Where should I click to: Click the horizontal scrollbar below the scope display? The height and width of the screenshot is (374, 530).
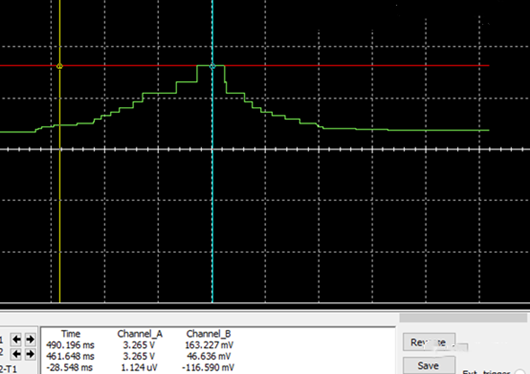[x=463, y=318]
